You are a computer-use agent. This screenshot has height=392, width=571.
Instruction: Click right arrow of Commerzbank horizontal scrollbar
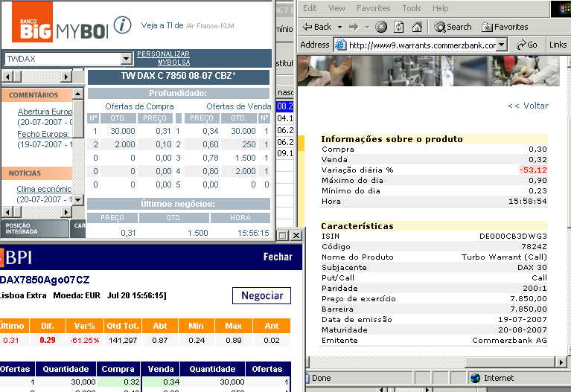click(561, 362)
